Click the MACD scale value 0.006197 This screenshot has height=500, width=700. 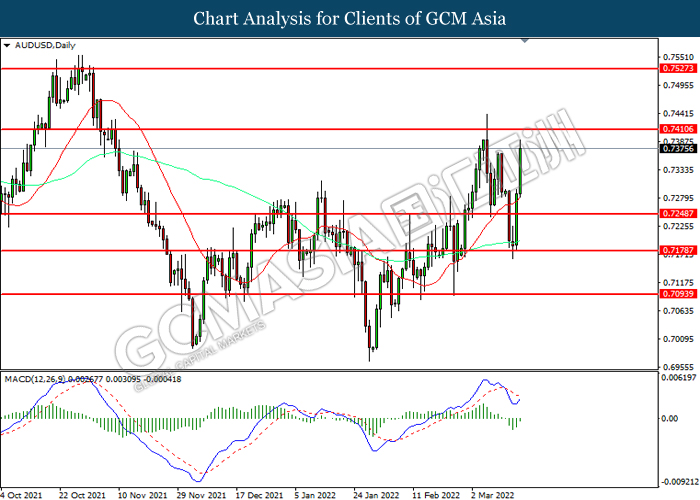pos(679,378)
